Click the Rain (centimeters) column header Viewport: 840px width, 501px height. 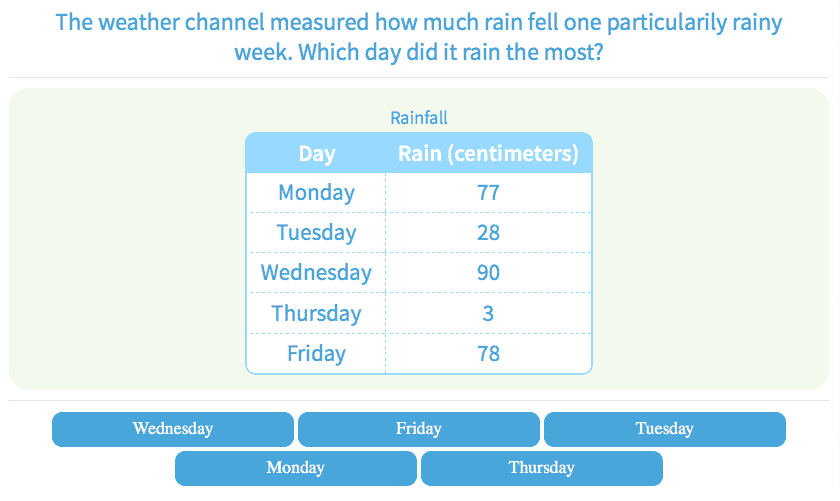click(x=488, y=154)
